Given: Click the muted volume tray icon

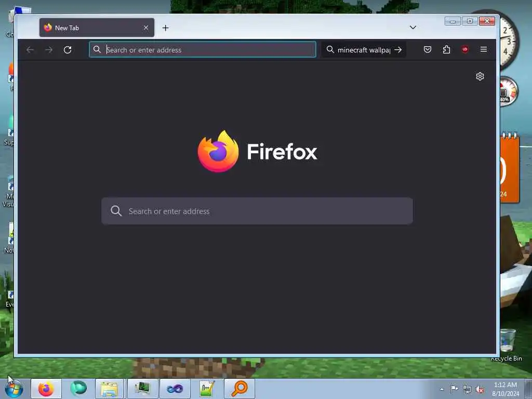Looking at the screenshot, I should (480, 390).
